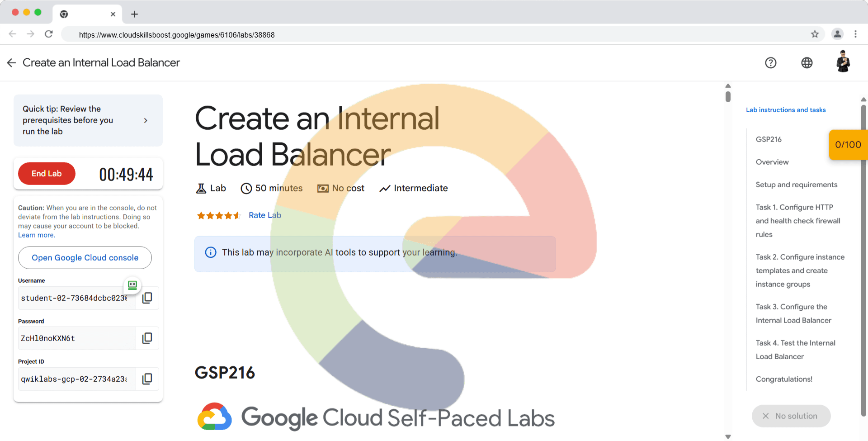Click the language globe icon

point(807,63)
